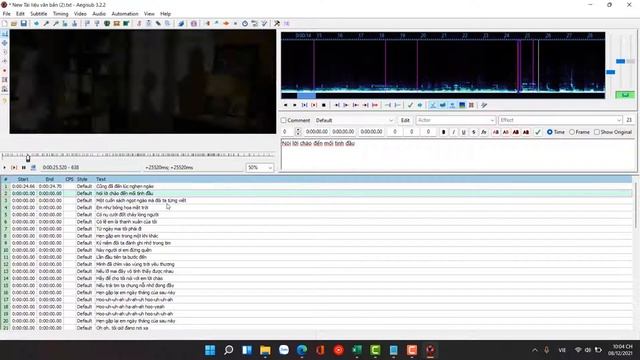The height and width of the screenshot is (360, 640).
Task: Open font face selector fn button
Action: [x=484, y=132]
